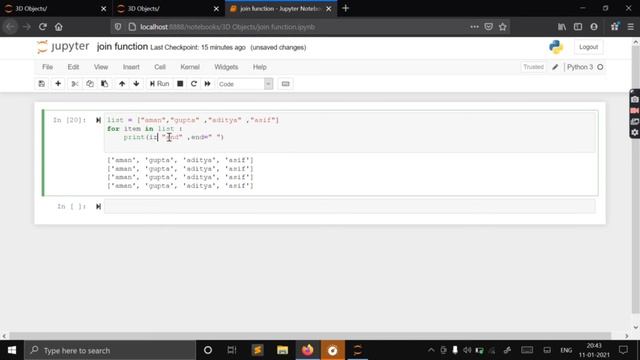Open the Help menu
This screenshot has height=360, width=640.
click(x=260, y=67)
